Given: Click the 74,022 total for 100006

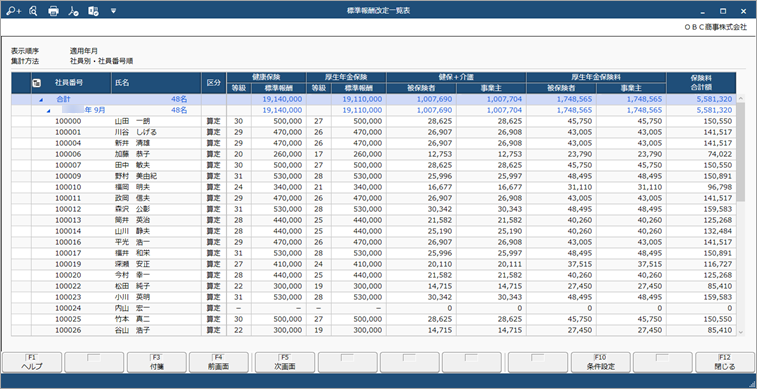Looking at the screenshot, I should pyautogui.click(x=720, y=154).
